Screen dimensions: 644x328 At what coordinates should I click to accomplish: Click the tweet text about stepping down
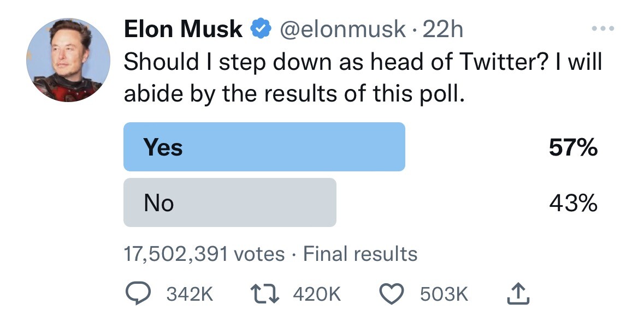[x=363, y=77]
